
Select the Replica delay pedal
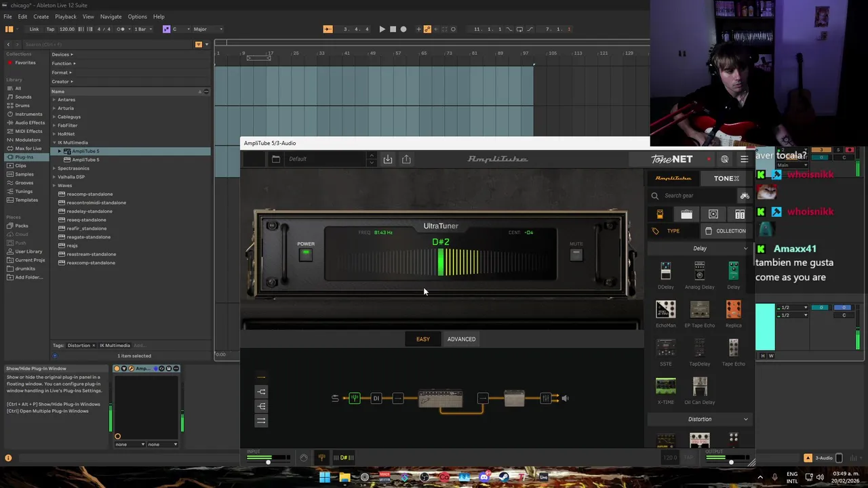[733, 310]
